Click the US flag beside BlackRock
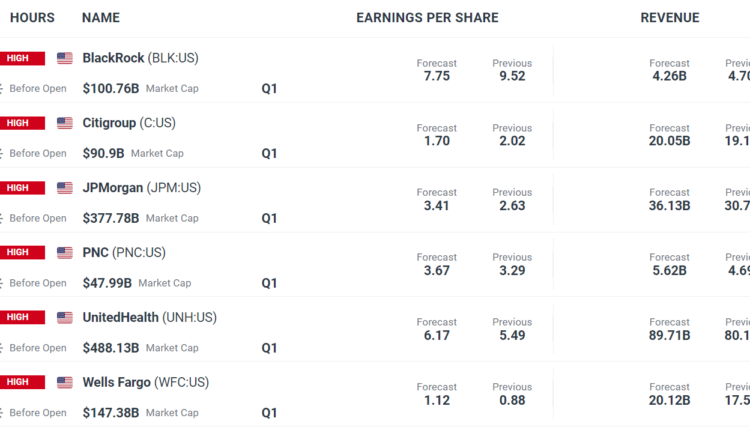The image size is (750, 430). click(65, 58)
